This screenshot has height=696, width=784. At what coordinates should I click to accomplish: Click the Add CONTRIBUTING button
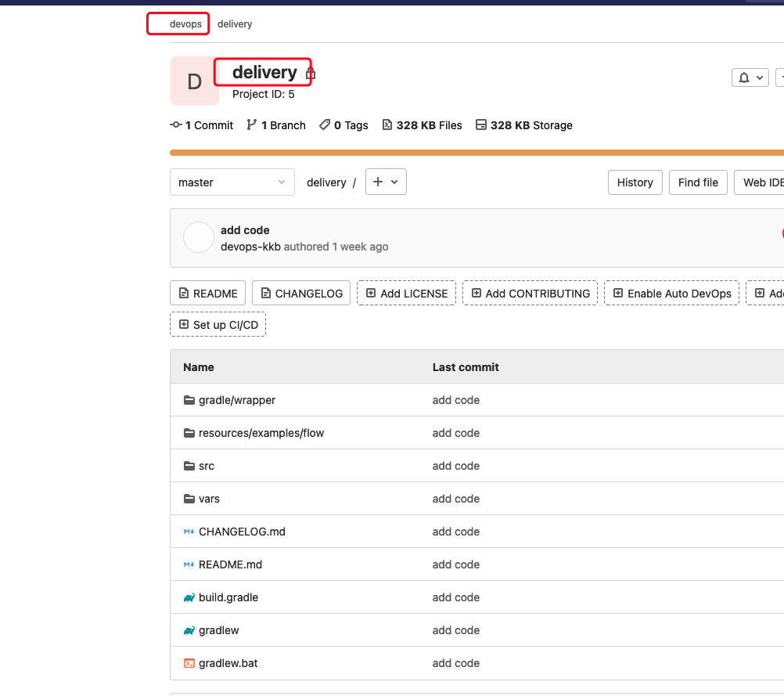click(530, 294)
